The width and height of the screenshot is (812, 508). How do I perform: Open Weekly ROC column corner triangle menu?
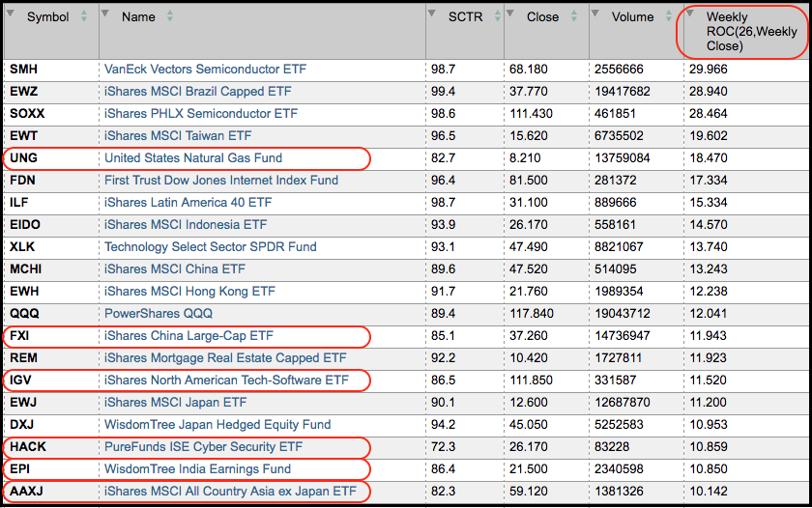point(689,13)
